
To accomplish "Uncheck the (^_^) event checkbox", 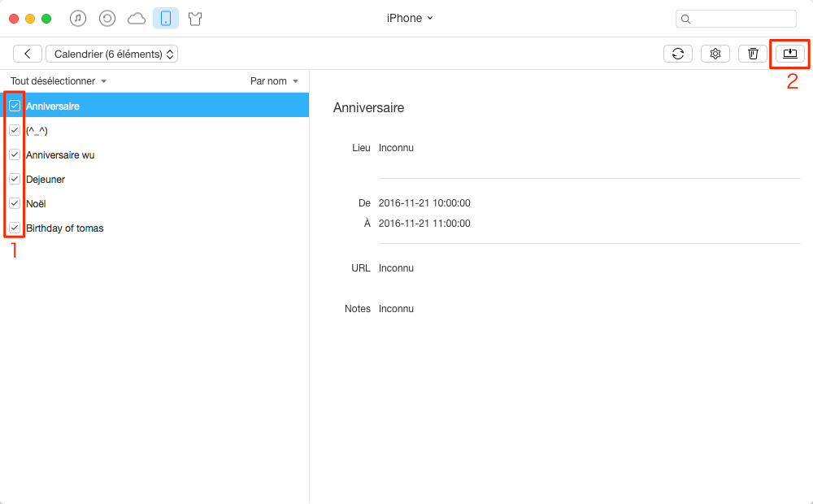I will tap(15, 130).
